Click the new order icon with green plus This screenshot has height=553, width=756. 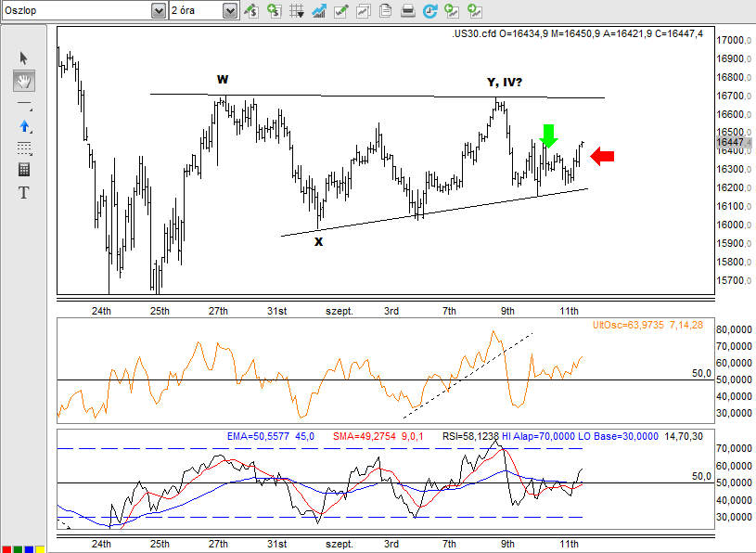(x=275, y=10)
